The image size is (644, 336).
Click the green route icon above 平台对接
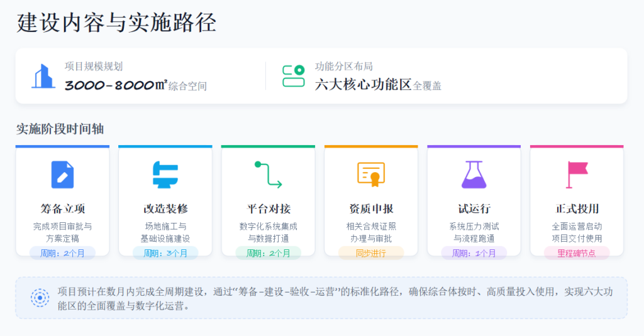click(268, 175)
